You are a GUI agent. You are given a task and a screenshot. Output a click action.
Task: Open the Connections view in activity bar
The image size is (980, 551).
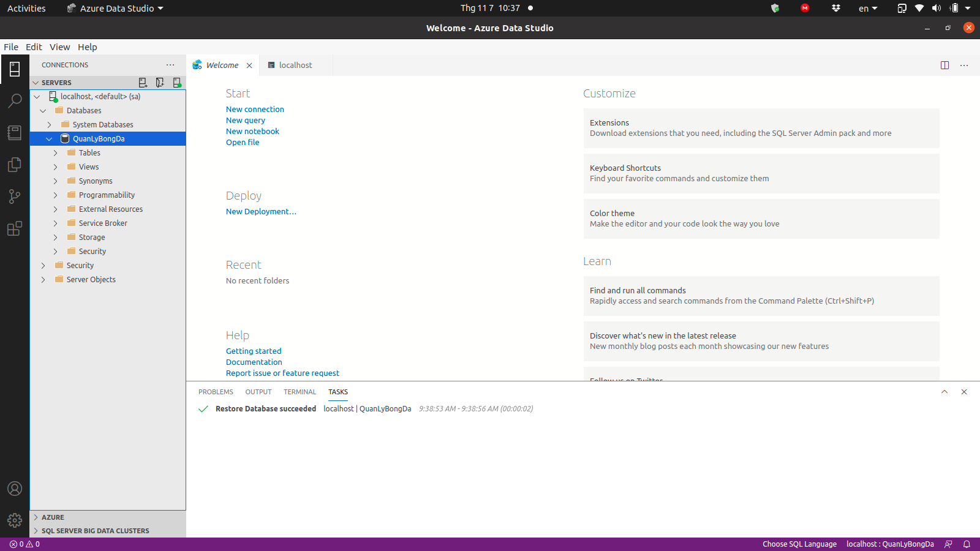[x=15, y=69]
